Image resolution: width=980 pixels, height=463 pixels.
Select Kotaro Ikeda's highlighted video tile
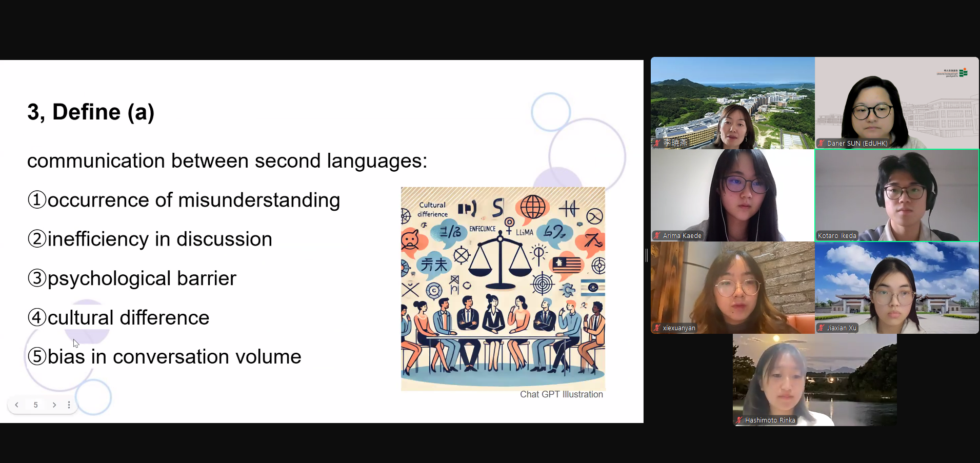[896, 195]
